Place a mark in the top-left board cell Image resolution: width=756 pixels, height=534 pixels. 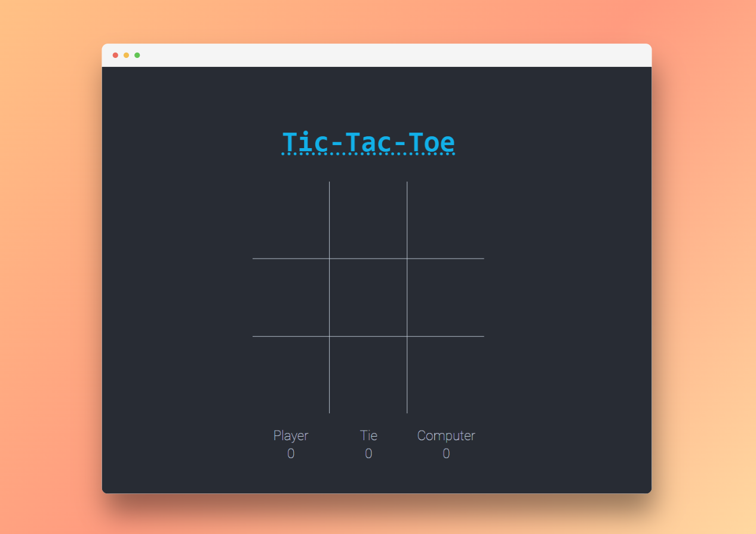tap(291, 220)
